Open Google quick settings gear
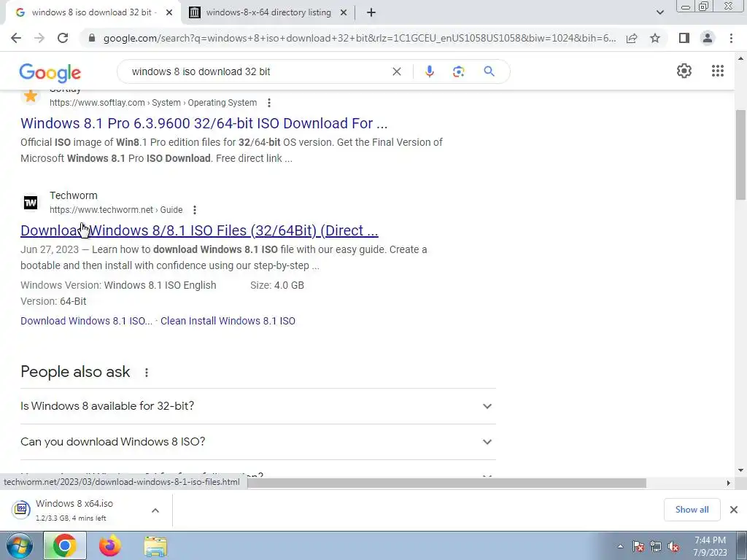The image size is (747, 560). 684,71
